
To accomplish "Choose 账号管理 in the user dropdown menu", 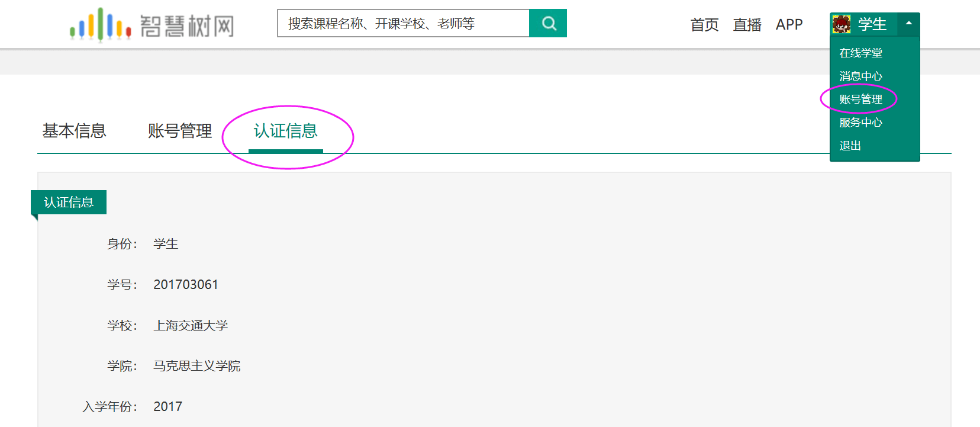I will pyautogui.click(x=860, y=99).
